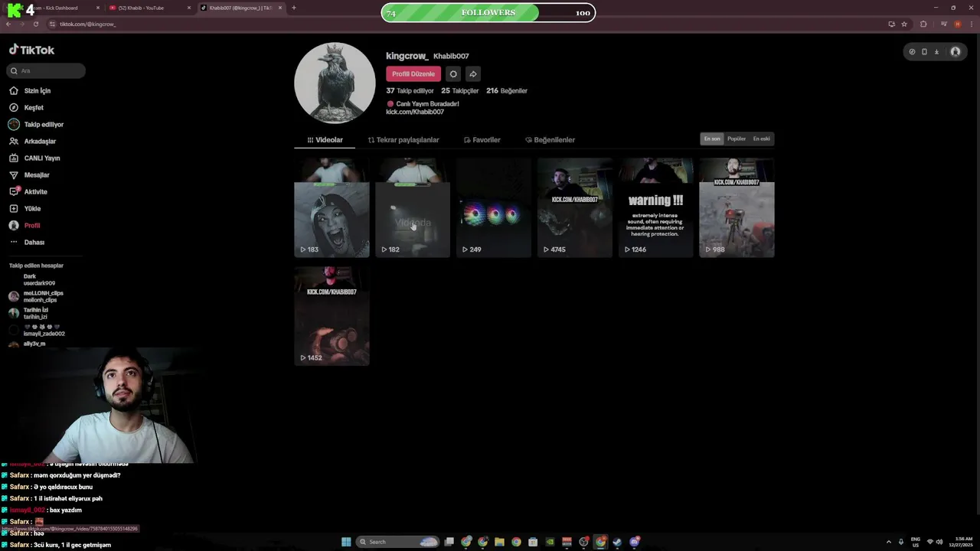Open followed account mellonh_clips
The width and height of the screenshot is (980, 551).
pos(36,296)
